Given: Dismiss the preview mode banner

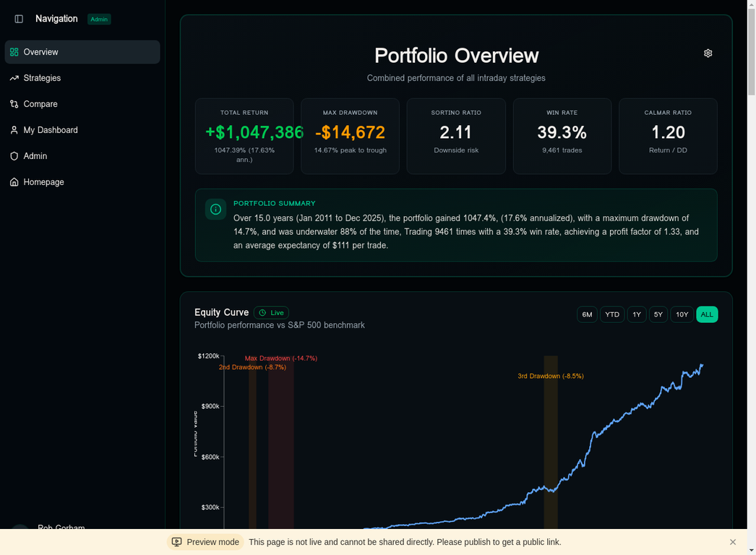Looking at the screenshot, I should 733,542.
